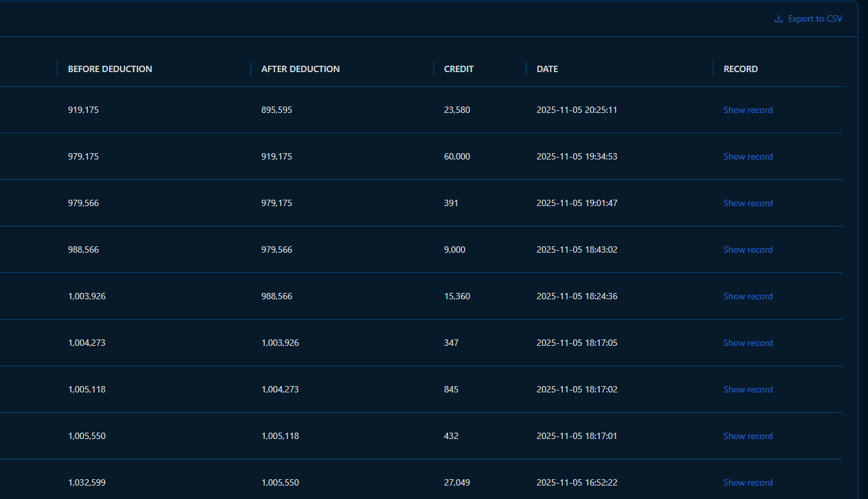This screenshot has width=868, height=499.
Task: Open record for the 432 credit row
Action: point(747,436)
